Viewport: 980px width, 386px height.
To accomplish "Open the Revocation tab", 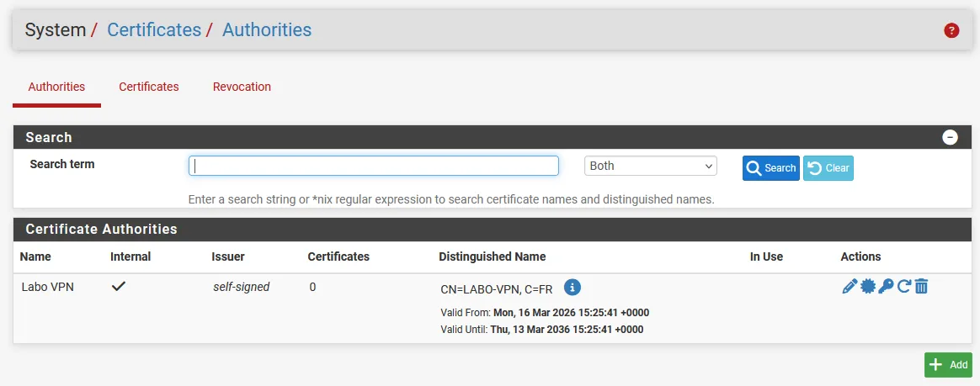I will [x=242, y=87].
